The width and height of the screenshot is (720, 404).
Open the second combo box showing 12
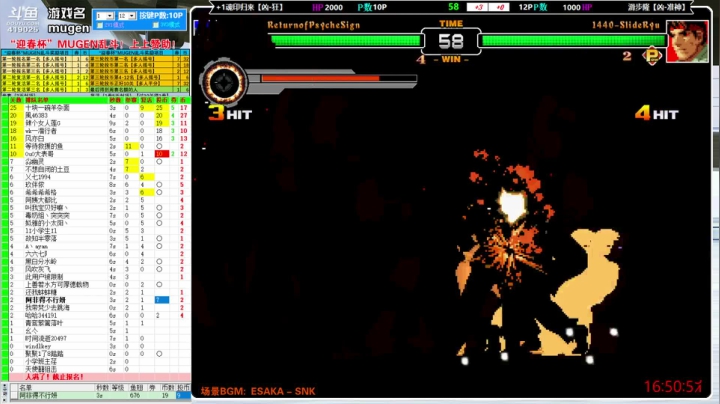coord(127,16)
